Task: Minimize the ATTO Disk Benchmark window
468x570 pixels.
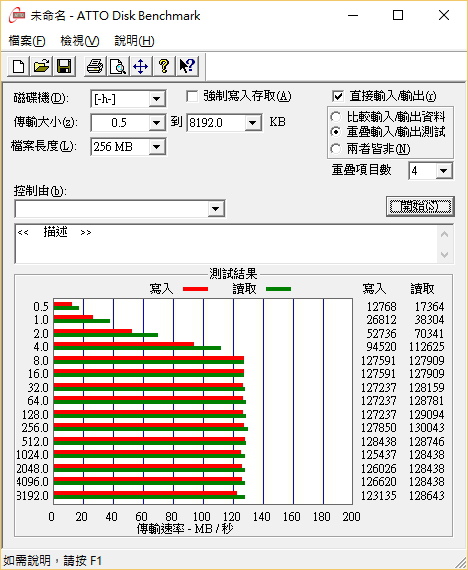Action: [353, 16]
